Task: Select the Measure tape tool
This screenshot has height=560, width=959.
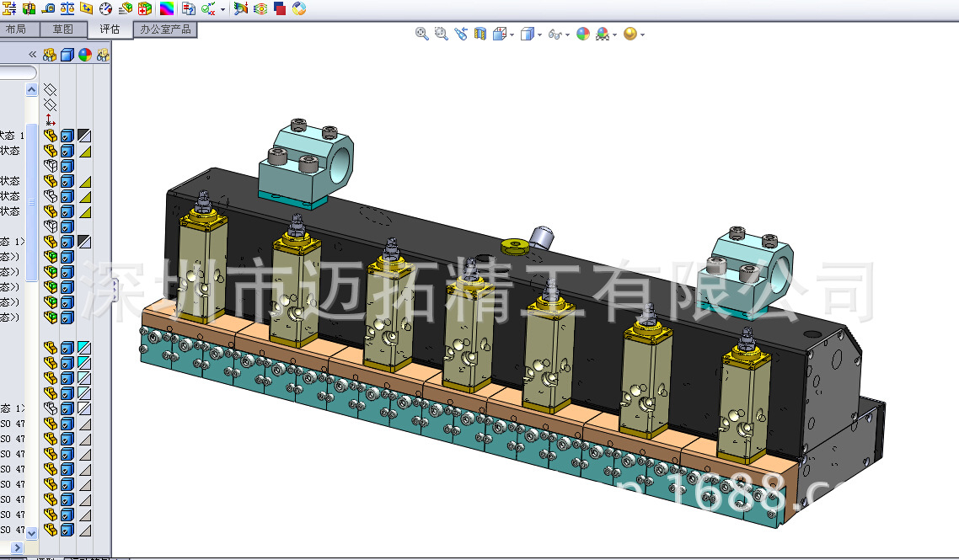Action: click(x=48, y=8)
